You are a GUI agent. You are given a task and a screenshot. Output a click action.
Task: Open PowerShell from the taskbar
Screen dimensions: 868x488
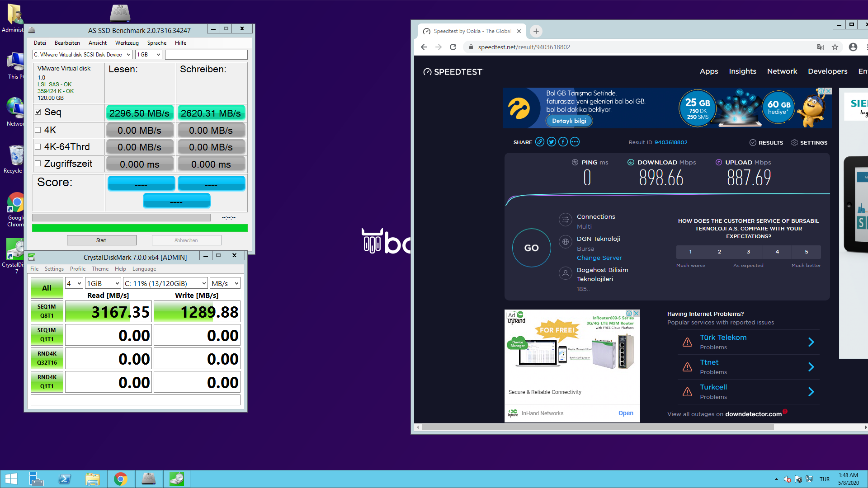point(65,479)
